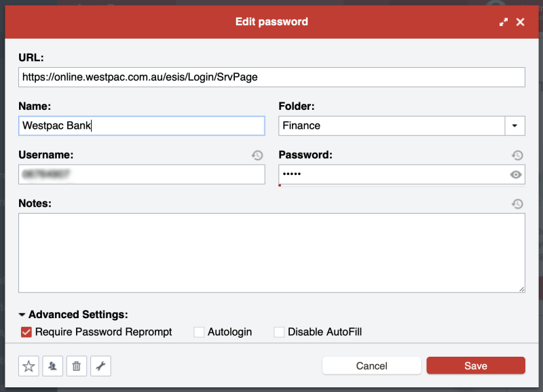Show the password with the eye icon
This screenshot has height=392, width=543.
(516, 175)
